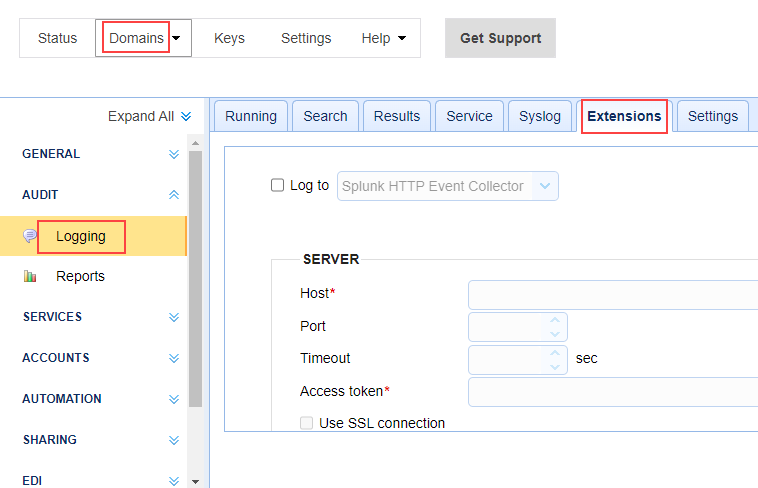
Task: Switch to the Syslog tab
Action: (541, 116)
